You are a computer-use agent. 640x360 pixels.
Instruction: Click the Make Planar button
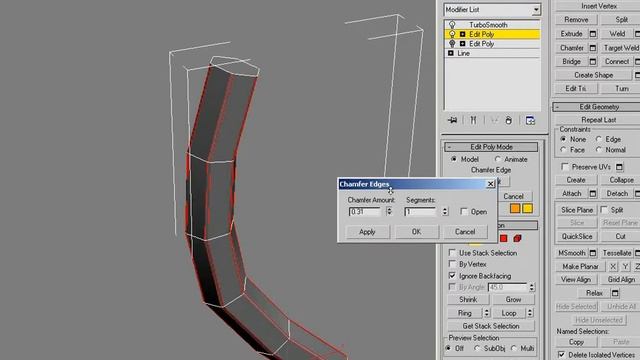(580, 267)
